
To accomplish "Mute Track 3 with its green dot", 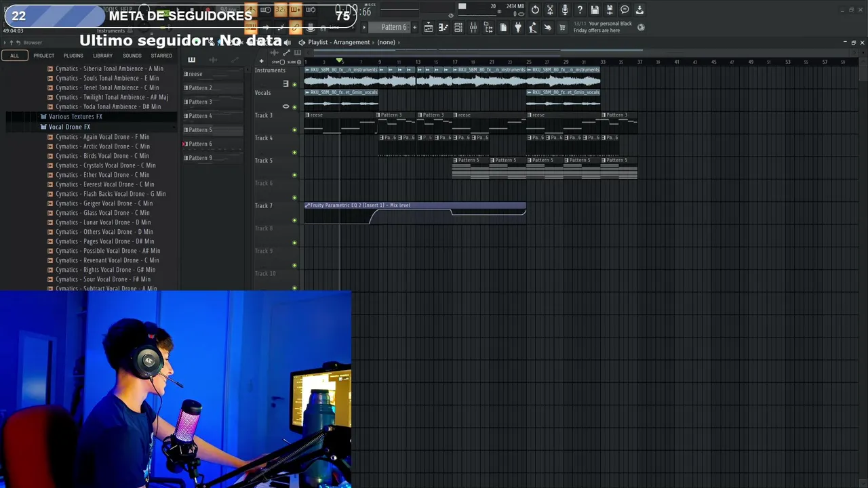I will [x=294, y=129].
